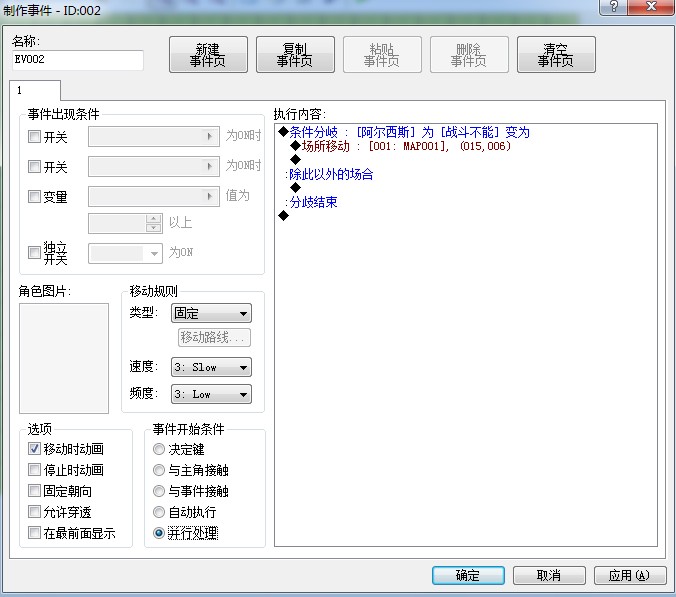Edit the event name field EV002

tap(78, 60)
